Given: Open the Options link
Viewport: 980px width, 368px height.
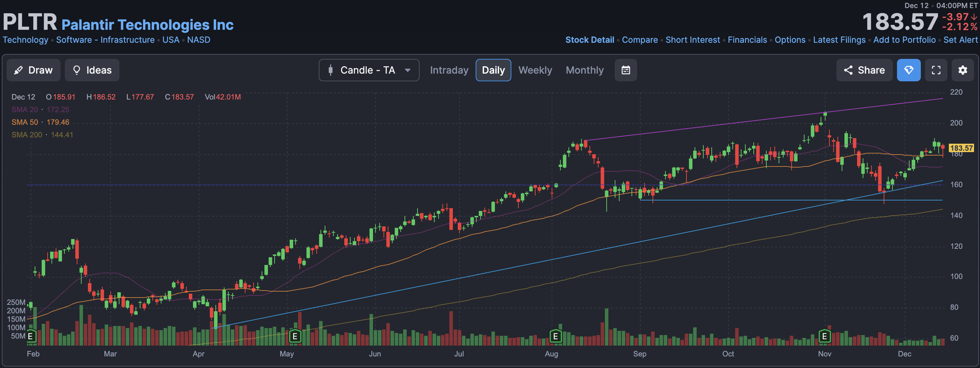Looking at the screenshot, I should [790, 40].
